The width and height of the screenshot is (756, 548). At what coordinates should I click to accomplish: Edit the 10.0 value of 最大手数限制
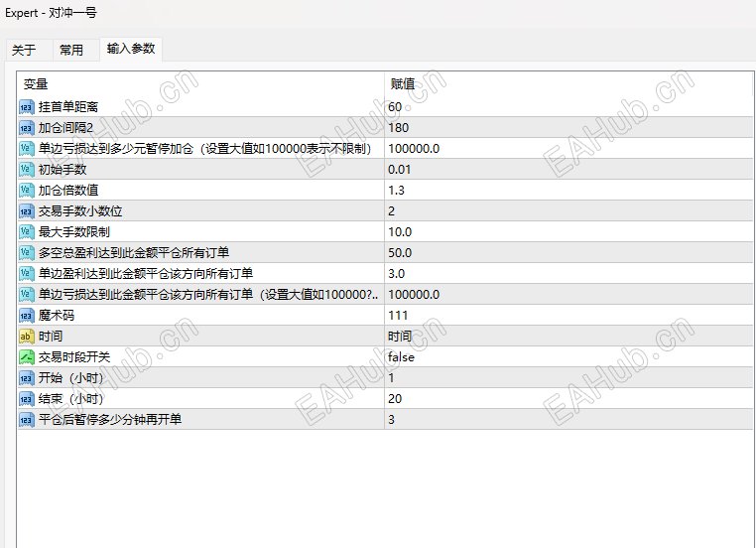click(568, 232)
